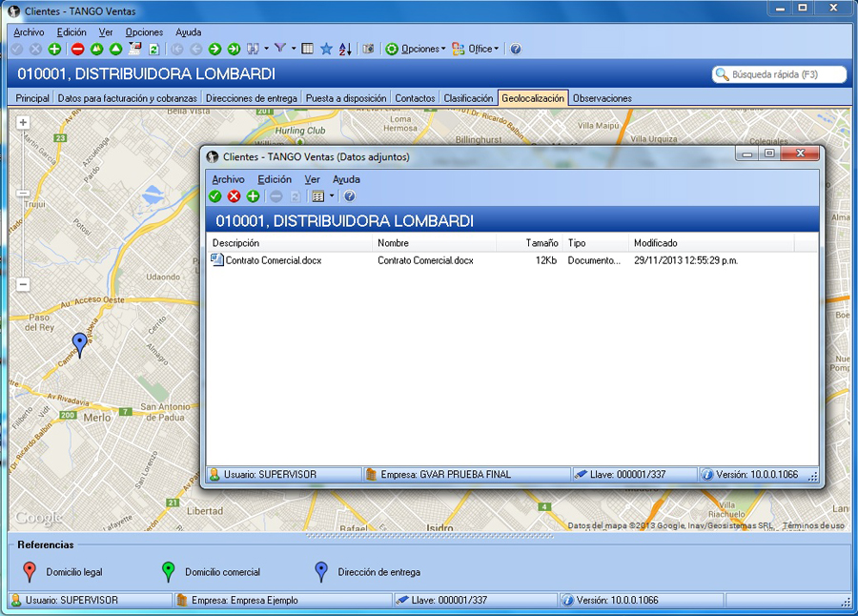Image resolution: width=858 pixels, height=616 pixels.
Task: Click Empresa: GVAR PRUEBA FINAL status entry
Action: coord(466,475)
